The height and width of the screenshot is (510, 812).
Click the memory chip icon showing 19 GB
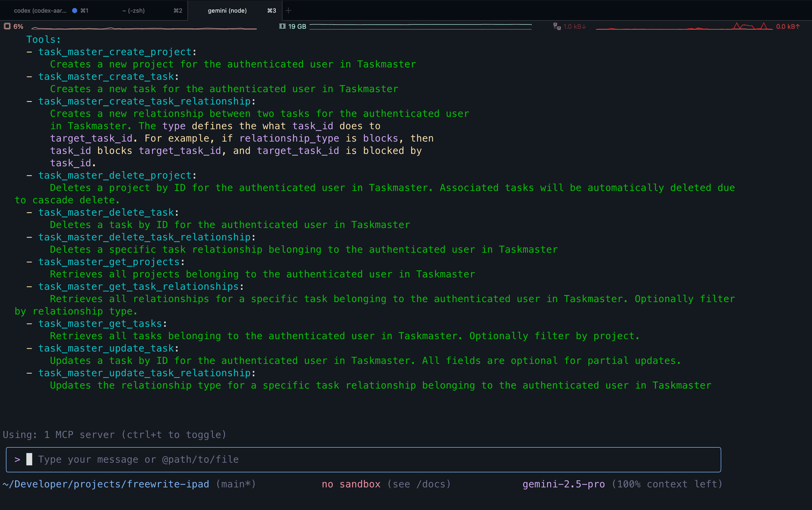click(x=283, y=26)
